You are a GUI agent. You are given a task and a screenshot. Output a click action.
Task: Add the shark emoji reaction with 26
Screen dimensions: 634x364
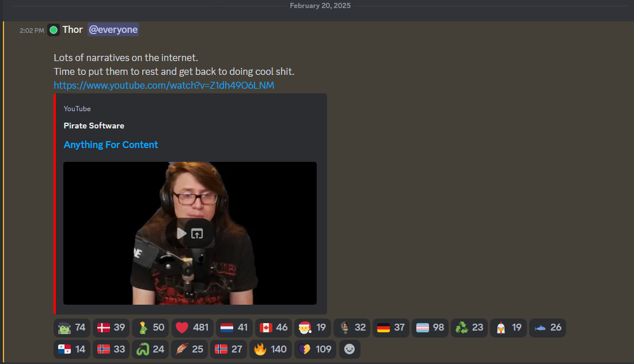548,328
